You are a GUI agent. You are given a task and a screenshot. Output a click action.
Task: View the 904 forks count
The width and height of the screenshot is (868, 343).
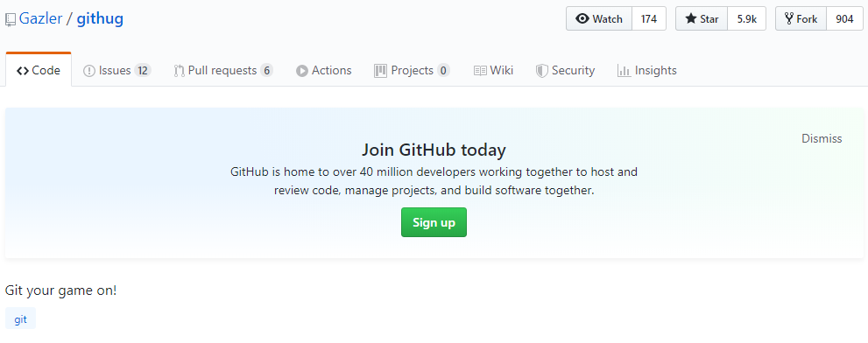(844, 18)
